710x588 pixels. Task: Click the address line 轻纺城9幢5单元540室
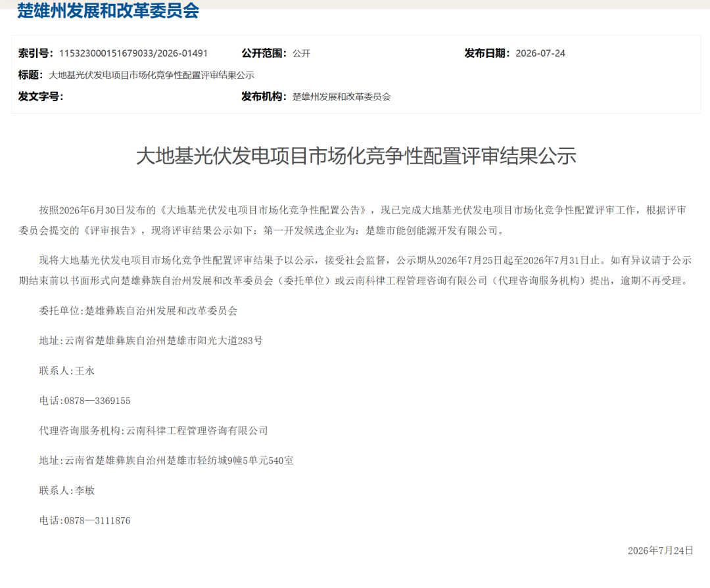(166, 461)
